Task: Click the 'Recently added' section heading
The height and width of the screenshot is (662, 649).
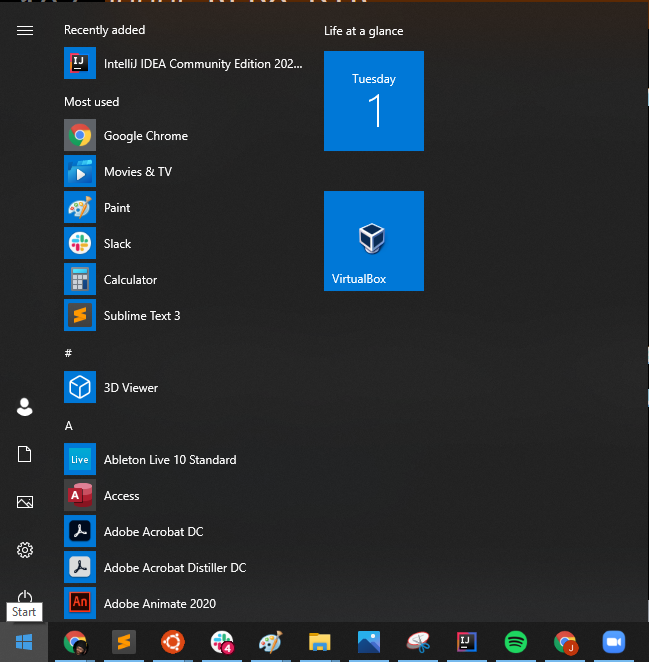Action: [x=104, y=30]
